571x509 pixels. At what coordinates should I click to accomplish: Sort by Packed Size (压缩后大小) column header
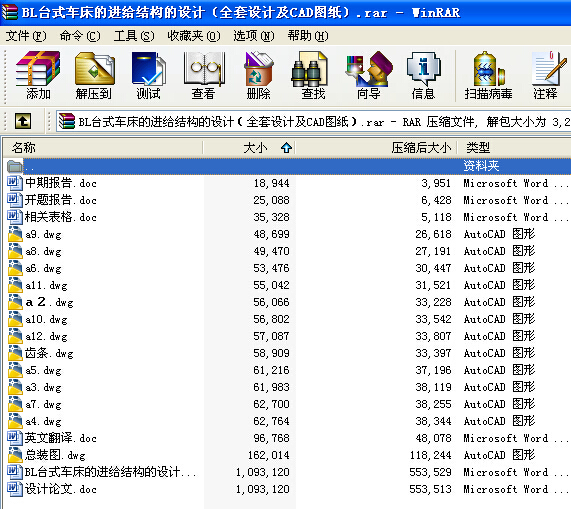376,148
